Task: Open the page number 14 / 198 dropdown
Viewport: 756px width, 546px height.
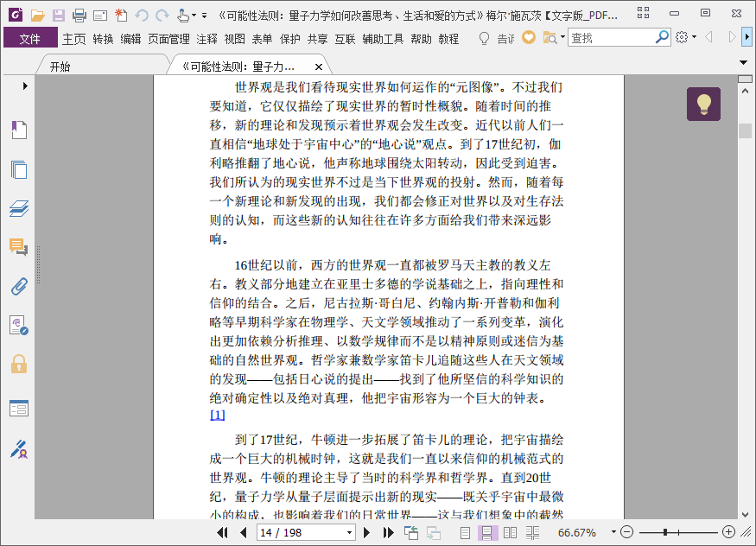Action: click(x=350, y=532)
